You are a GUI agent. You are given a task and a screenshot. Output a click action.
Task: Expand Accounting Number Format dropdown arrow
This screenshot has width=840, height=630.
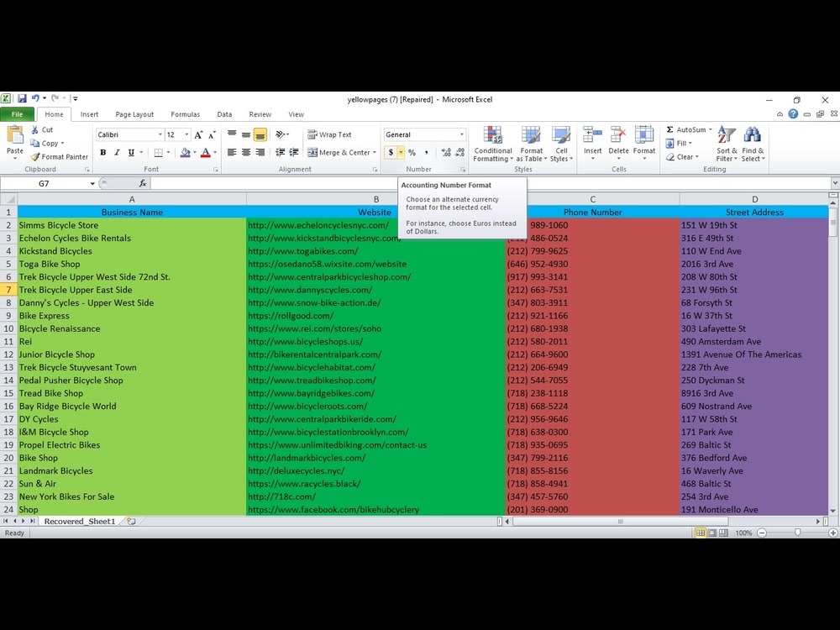tap(401, 153)
